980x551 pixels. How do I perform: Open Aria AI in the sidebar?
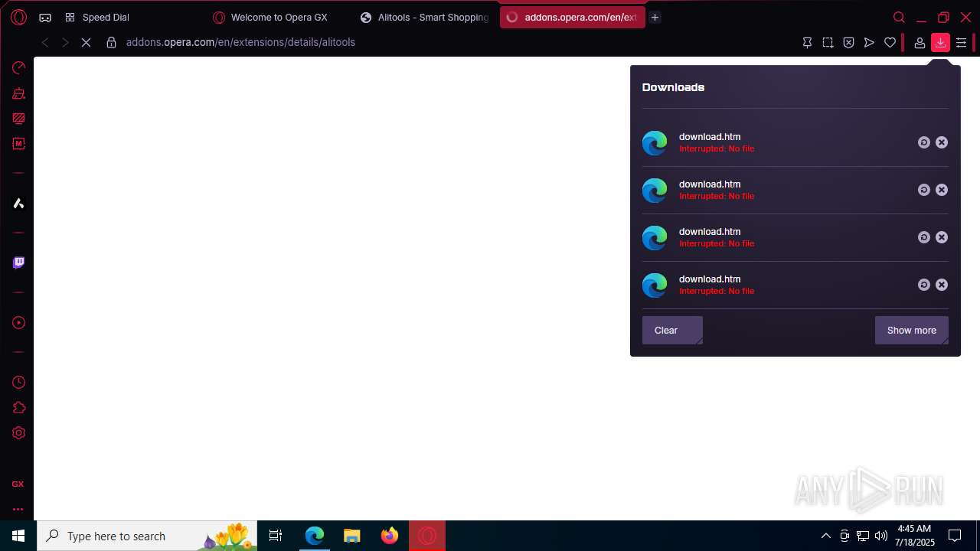click(x=18, y=204)
